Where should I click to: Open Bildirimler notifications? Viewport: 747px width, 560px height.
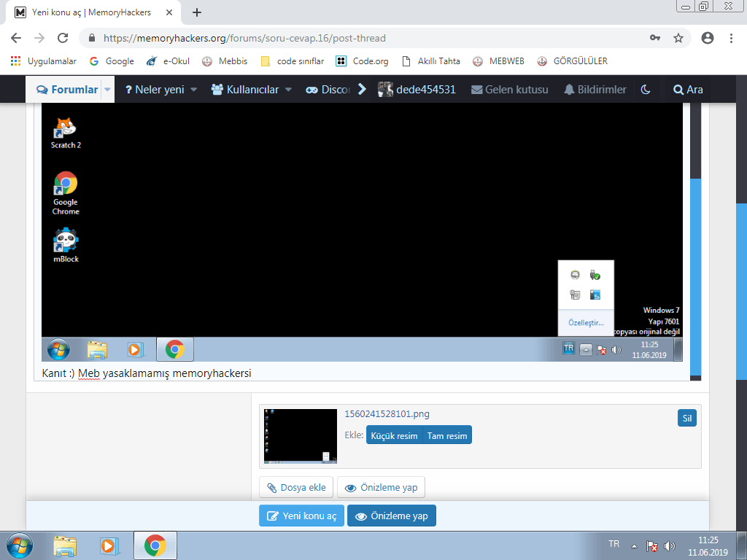pyautogui.click(x=595, y=90)
